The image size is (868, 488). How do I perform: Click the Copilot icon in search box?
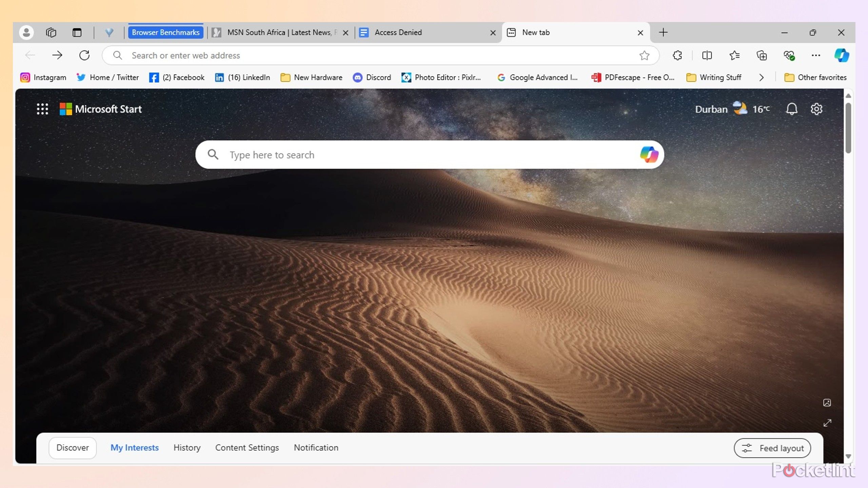click(649, 155)
